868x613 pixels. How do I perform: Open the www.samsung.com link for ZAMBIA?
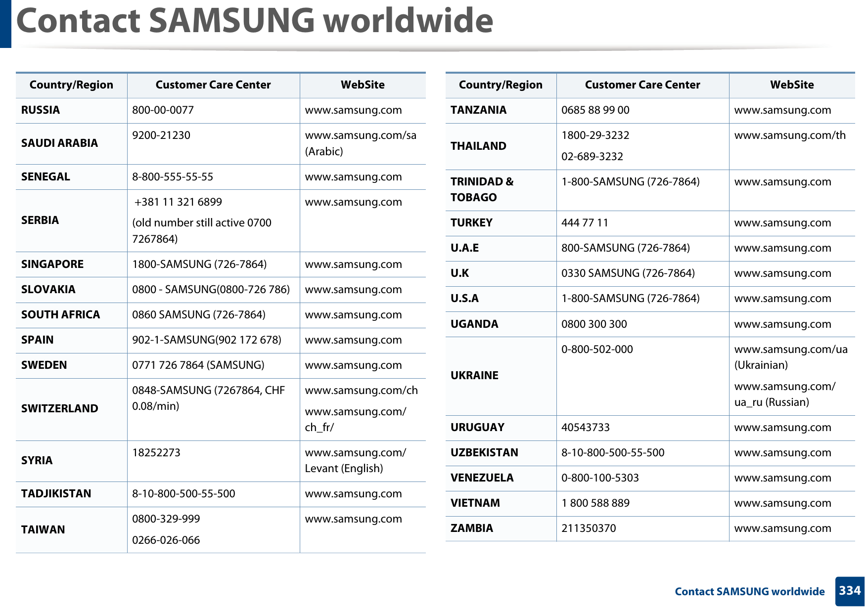click(782, 528)
